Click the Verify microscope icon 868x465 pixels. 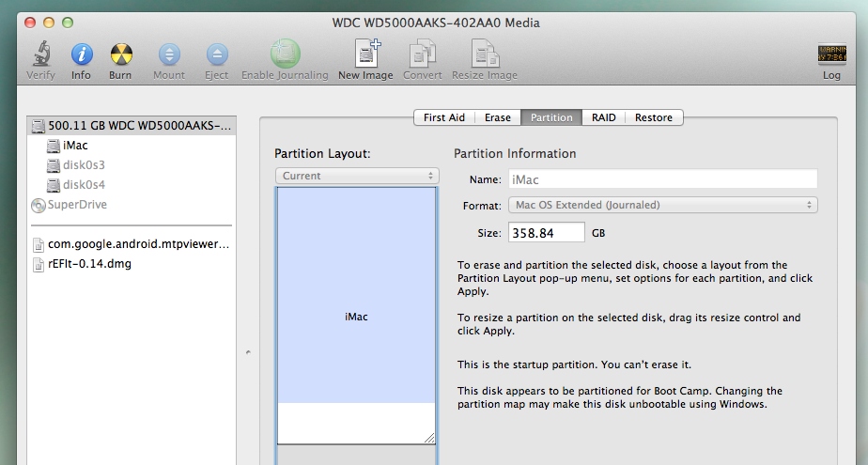point(40,55)
